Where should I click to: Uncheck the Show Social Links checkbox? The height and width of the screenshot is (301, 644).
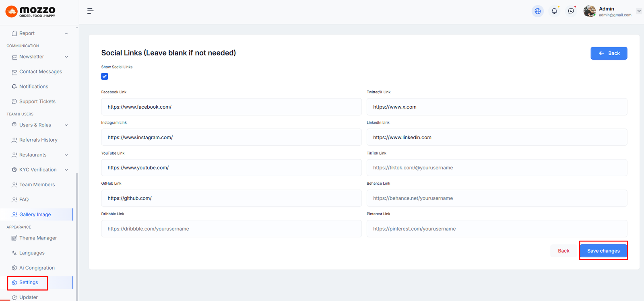[105, 76]
